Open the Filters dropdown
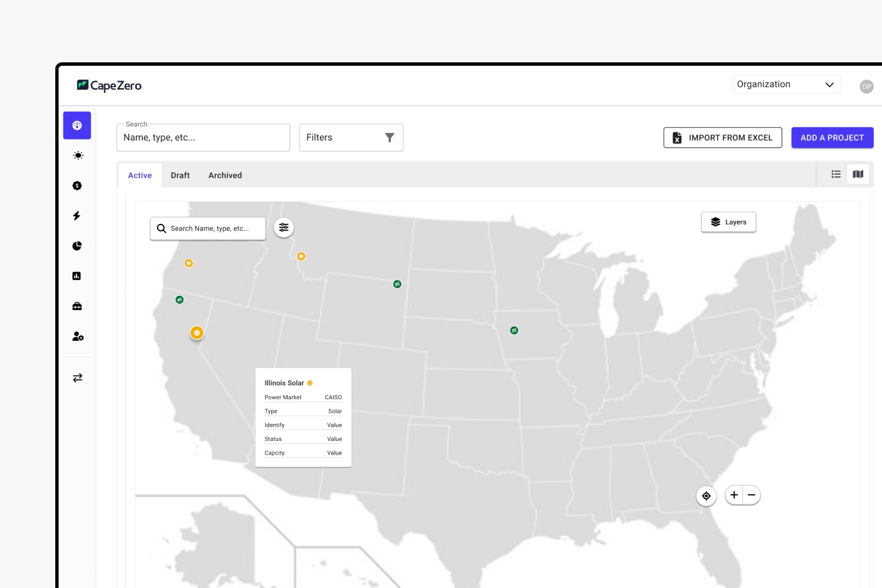Screen dimensions: 882x588 pos(351,138)
